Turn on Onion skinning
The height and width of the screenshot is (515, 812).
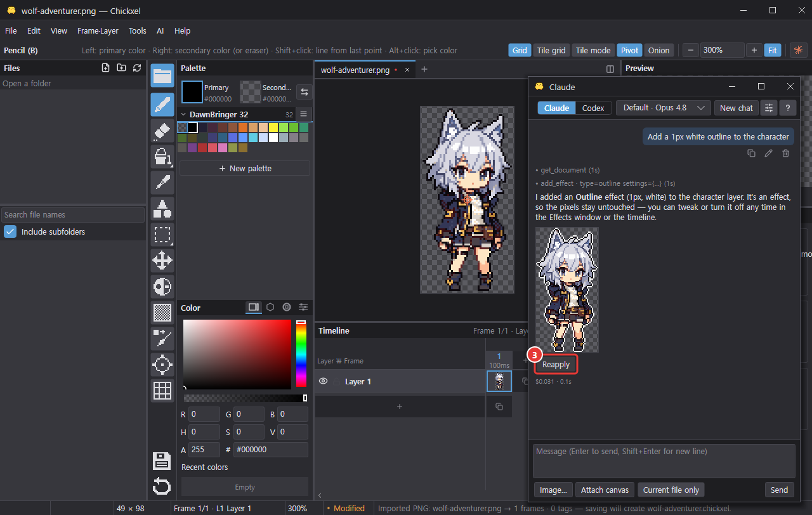[658, 50]
